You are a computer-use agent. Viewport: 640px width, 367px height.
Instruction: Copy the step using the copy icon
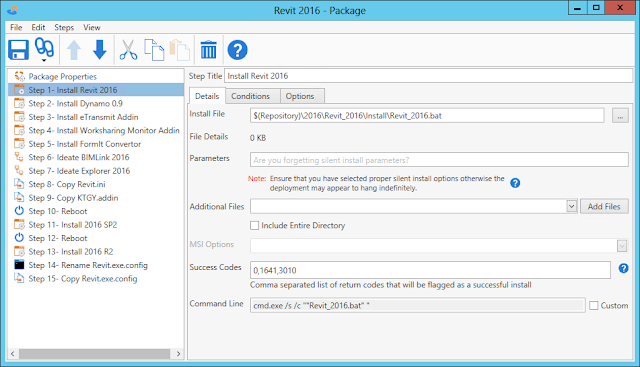(154, 50)
